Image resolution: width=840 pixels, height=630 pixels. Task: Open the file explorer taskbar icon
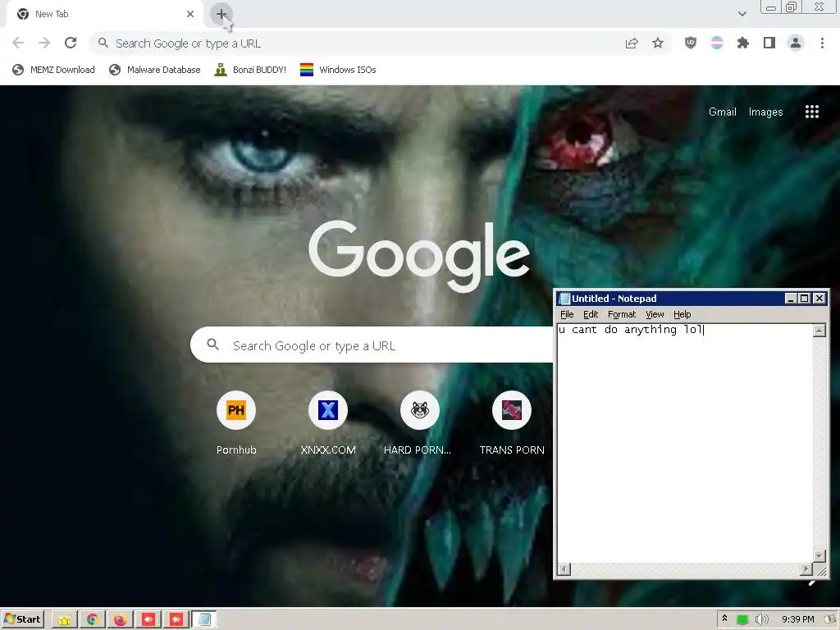click(65, 620)
